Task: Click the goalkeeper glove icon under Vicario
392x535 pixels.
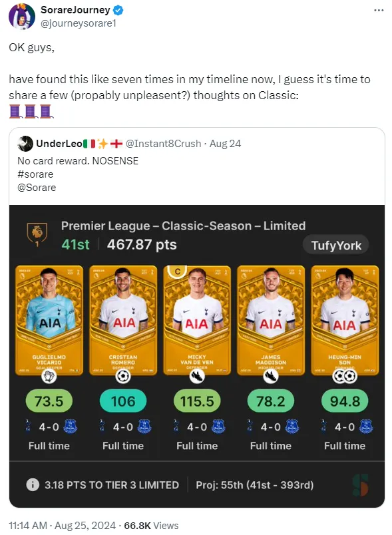Action: [49, 377]
